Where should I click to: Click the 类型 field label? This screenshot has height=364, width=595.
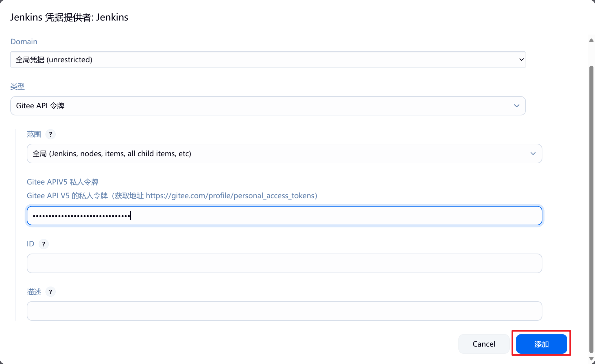[17, 86]
